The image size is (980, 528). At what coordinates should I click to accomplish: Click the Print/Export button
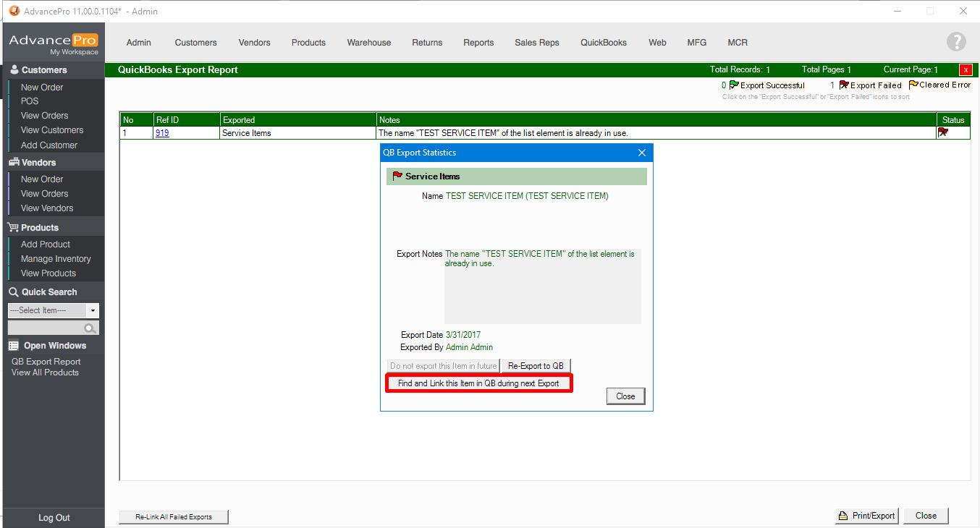click(x=866, y=516)
